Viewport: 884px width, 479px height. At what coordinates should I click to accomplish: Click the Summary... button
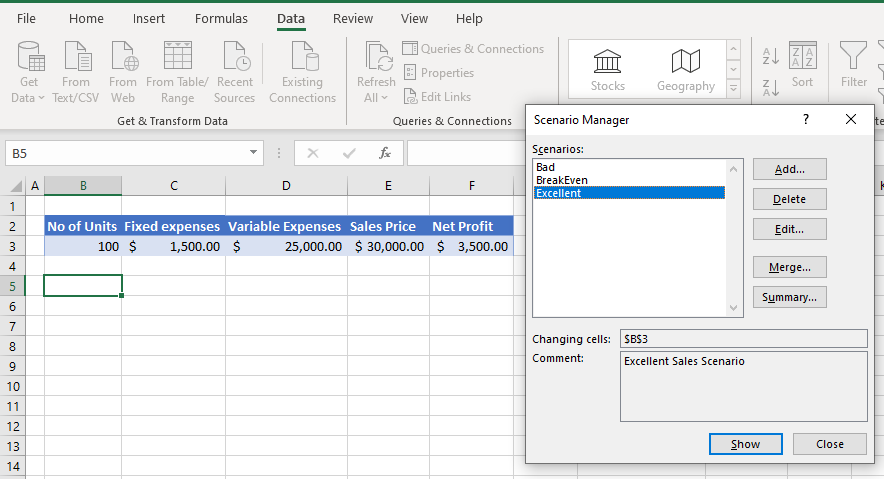coord(789,297)
